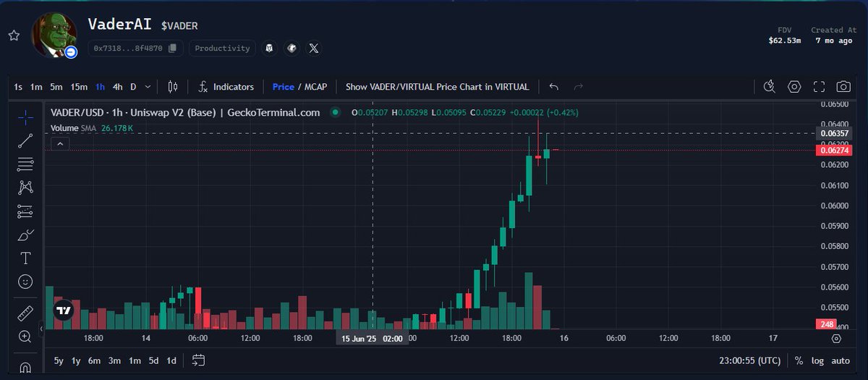Open chart settings hexagon icon
This screenshot has width=868, height=380.
click(x=794, y=87)
